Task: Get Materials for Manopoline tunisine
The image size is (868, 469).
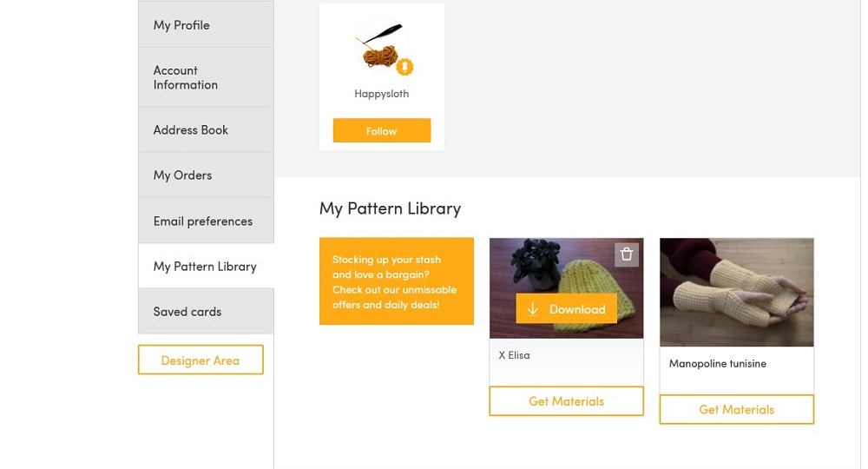Action: (737, 409)
